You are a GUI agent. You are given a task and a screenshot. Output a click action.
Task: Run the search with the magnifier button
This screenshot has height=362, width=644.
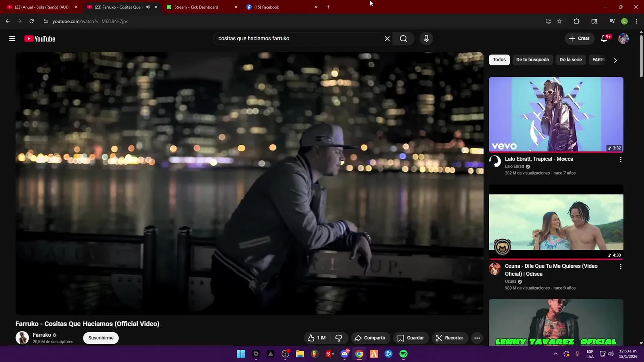[x=404, y=39]
